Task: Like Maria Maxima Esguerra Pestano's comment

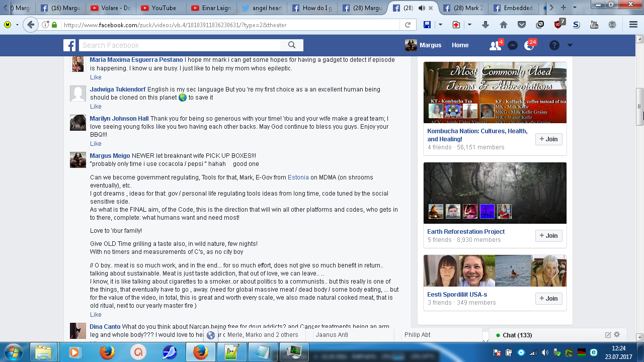Action: point(96,77)
